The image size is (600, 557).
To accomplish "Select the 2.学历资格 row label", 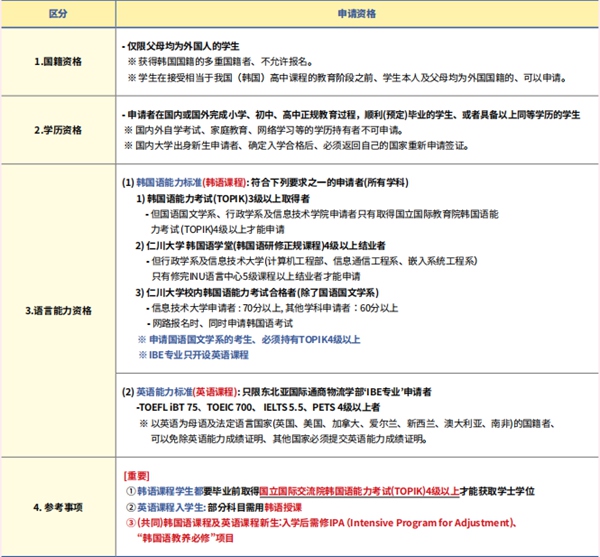I will pyautogui.click(x=58, y=129).
